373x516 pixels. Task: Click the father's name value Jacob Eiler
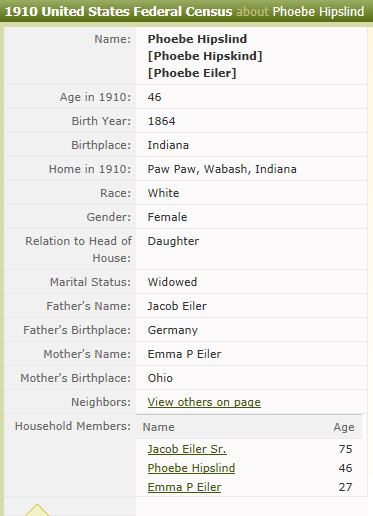pyautogui.click(x=177, y=306)
